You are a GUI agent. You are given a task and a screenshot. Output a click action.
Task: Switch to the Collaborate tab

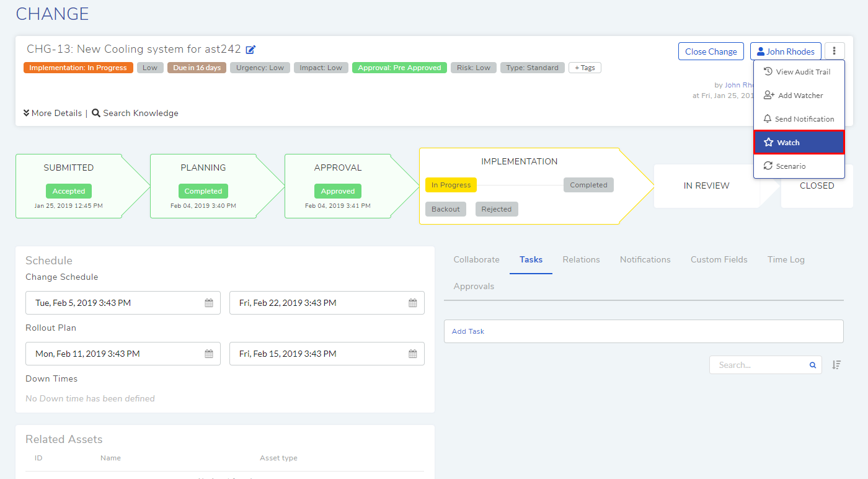coord(476,259)
